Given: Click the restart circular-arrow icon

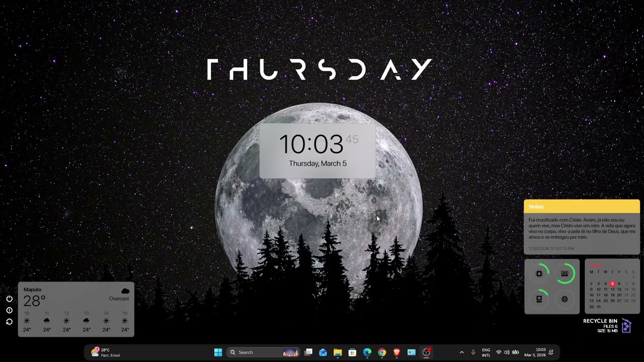Looking at the screenshot, I should (x=9, y=322).
